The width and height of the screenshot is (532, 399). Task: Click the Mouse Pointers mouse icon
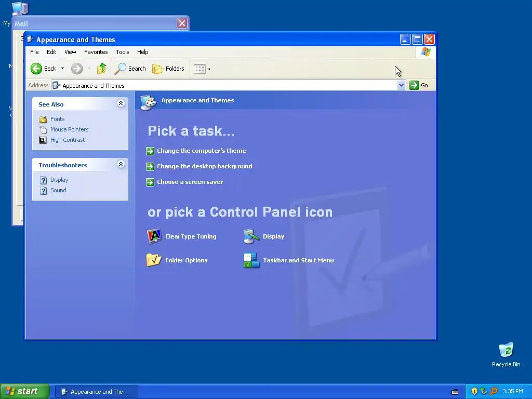tap(43, 129)
